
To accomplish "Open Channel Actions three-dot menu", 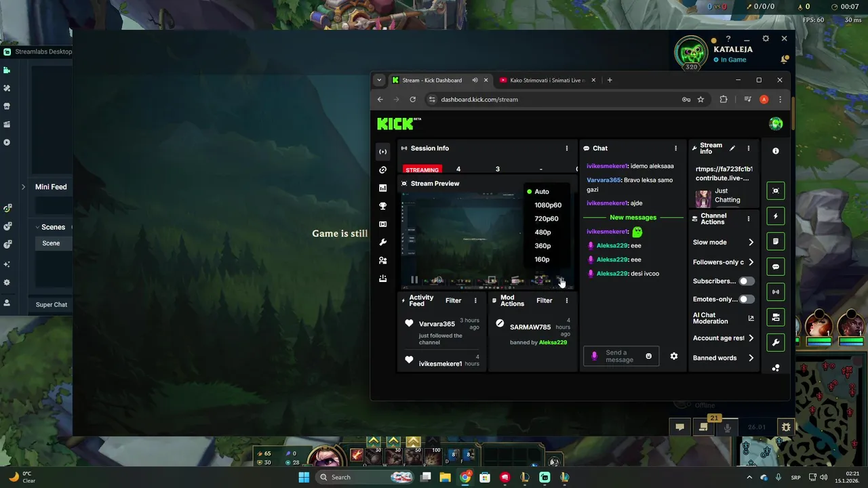I will coord(748,219).
